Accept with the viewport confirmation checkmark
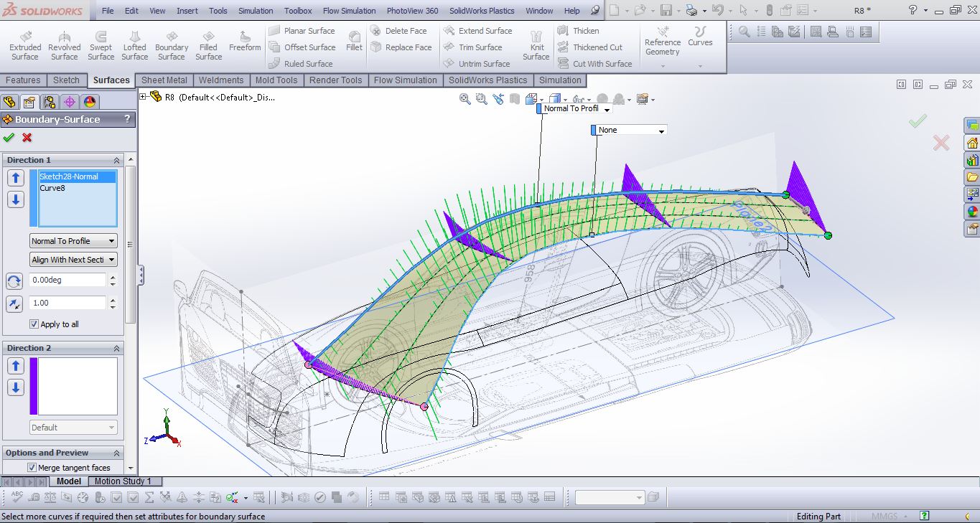Screen dimensions: 980x523 tap(918, 121)
